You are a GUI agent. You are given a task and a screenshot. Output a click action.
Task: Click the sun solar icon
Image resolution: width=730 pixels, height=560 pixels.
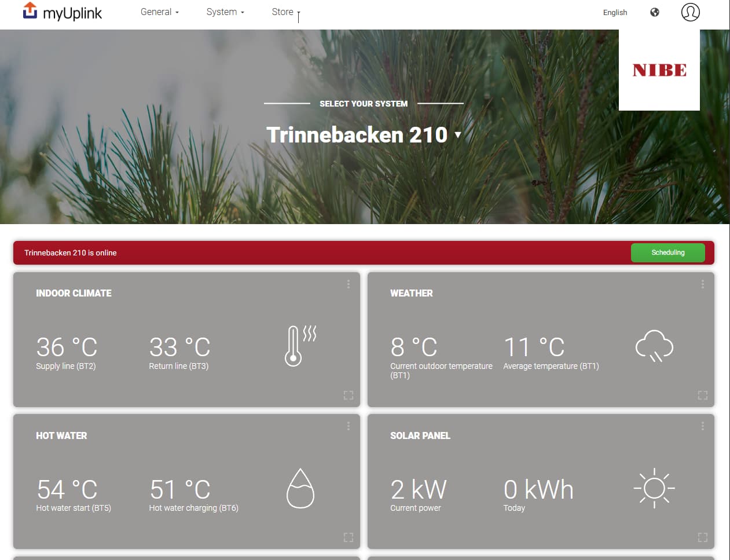654,488
